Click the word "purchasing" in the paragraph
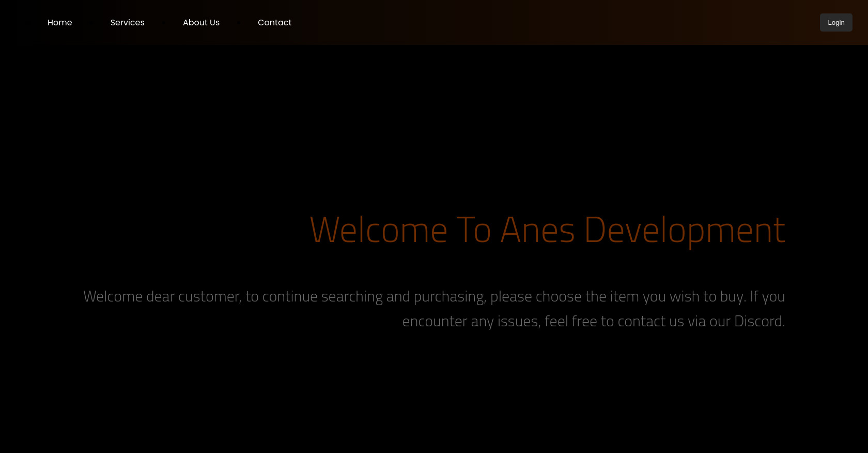The width and height of the screenshot is (868, 453). click(450, 297)
